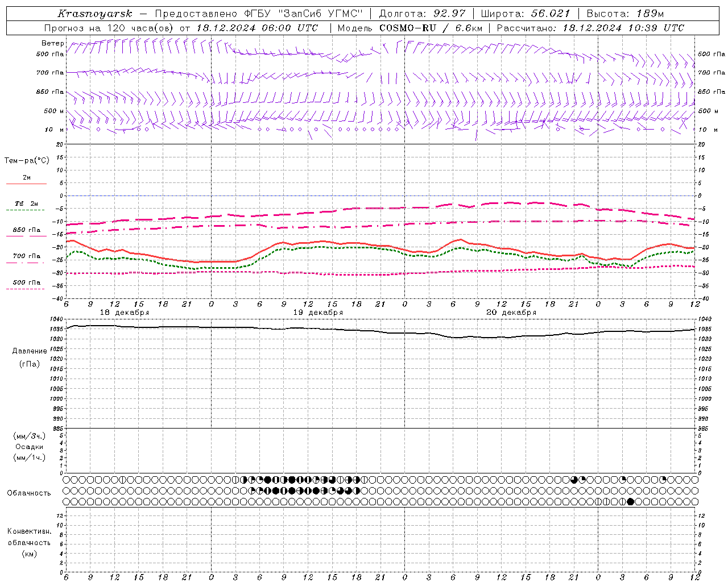Click the 19 декабря date label
Viewport: 728px width, 582px height.
point(318,313)
